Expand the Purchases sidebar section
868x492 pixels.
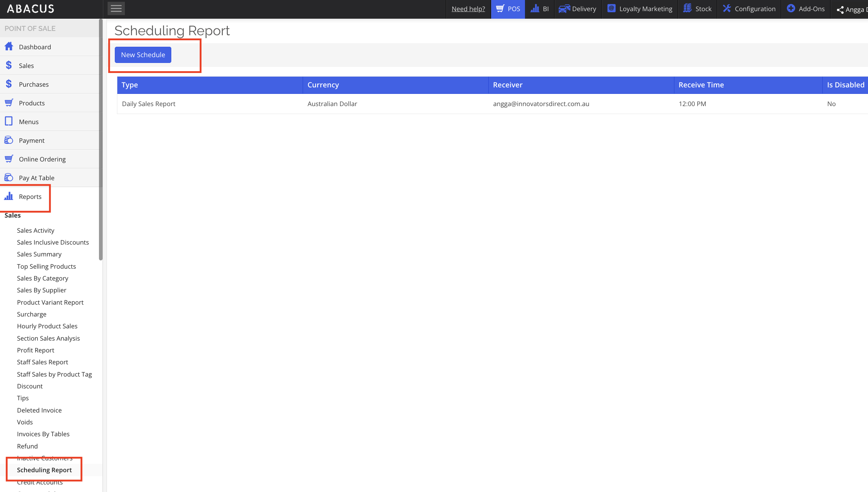[34, 84]
